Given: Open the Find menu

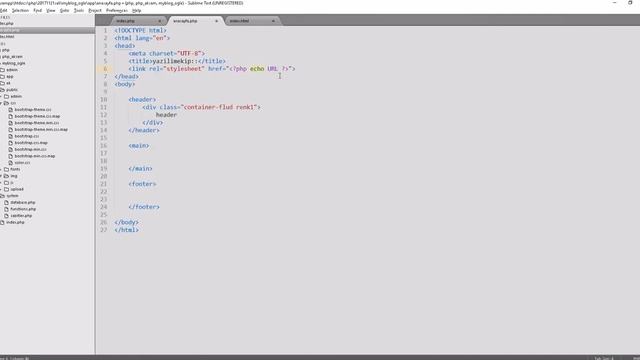Looking at the screenshot, I should click(38, 10).
